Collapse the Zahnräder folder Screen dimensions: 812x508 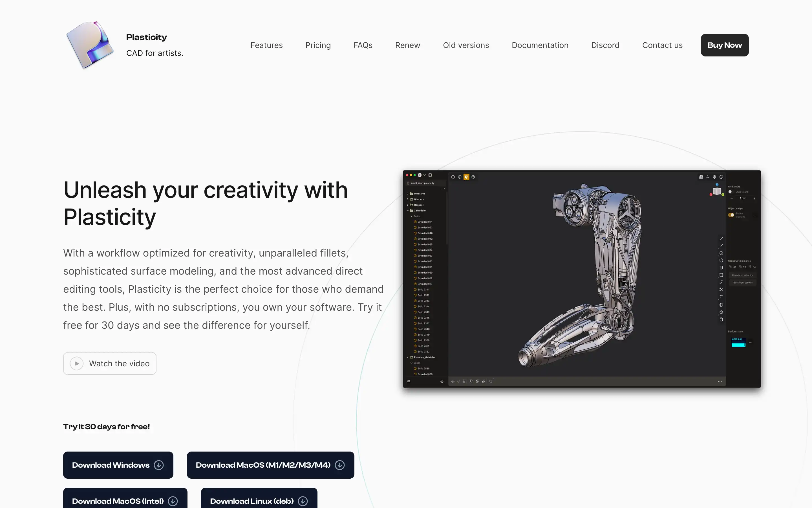coord(408,211)
